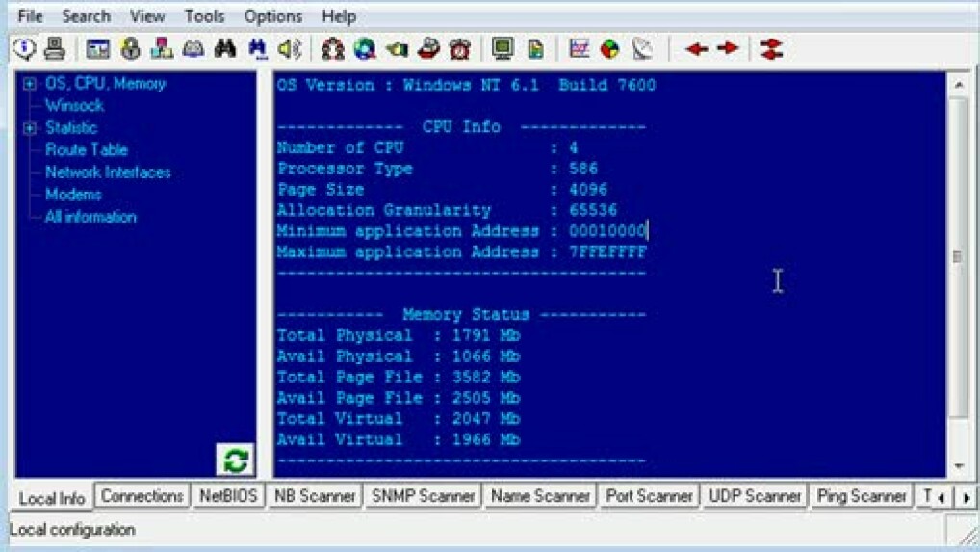Expand the Statistic tree node
This screenshot has width=980, height=552.
coord(30,128)
